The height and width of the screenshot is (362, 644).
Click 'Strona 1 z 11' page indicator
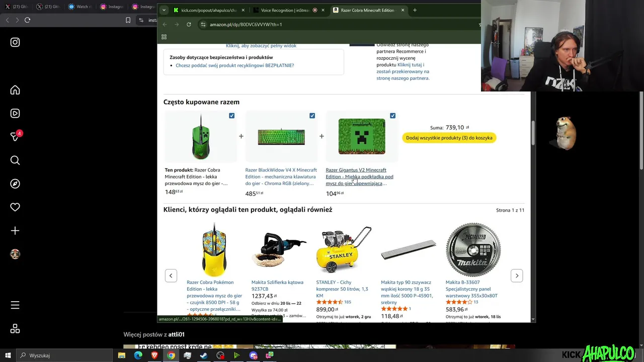click(x=510, y=210)
